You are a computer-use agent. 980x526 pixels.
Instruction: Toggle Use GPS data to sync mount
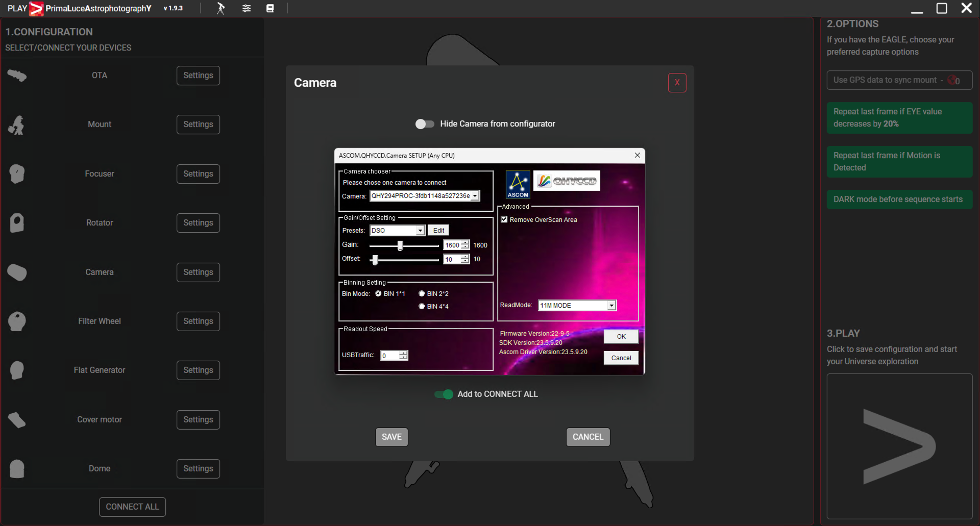[x=899, y=80]
